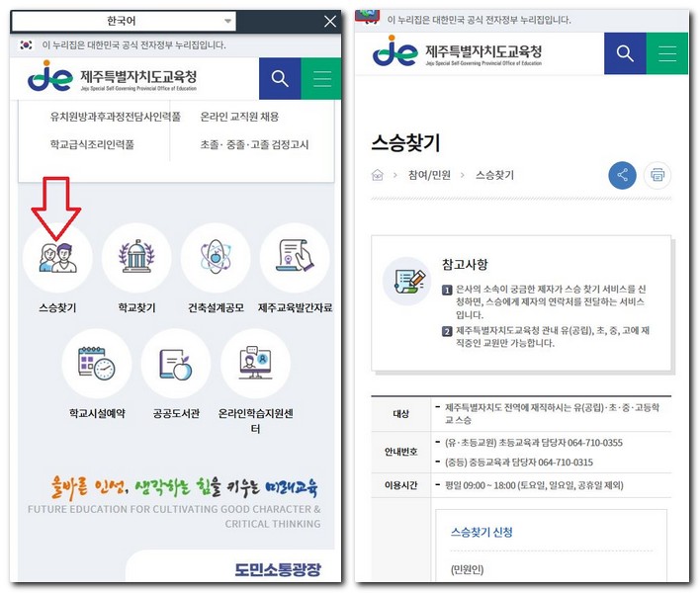Click the print icon on 스승찾기 page

657,175
